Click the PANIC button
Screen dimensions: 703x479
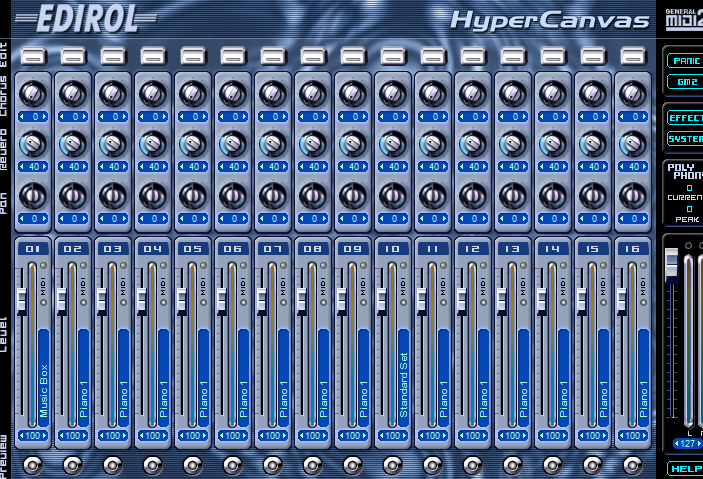(x=685, y=61)
